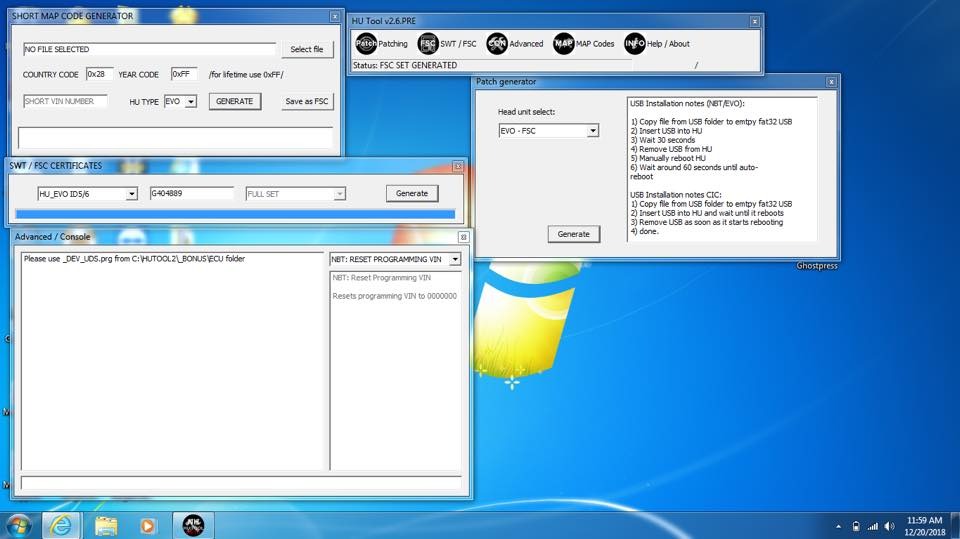Image resolution: width=960 pixels, height=539 pixels.
Task: Click the _DEV_UDS.prg console message
Action: click(x=134, y=259)
